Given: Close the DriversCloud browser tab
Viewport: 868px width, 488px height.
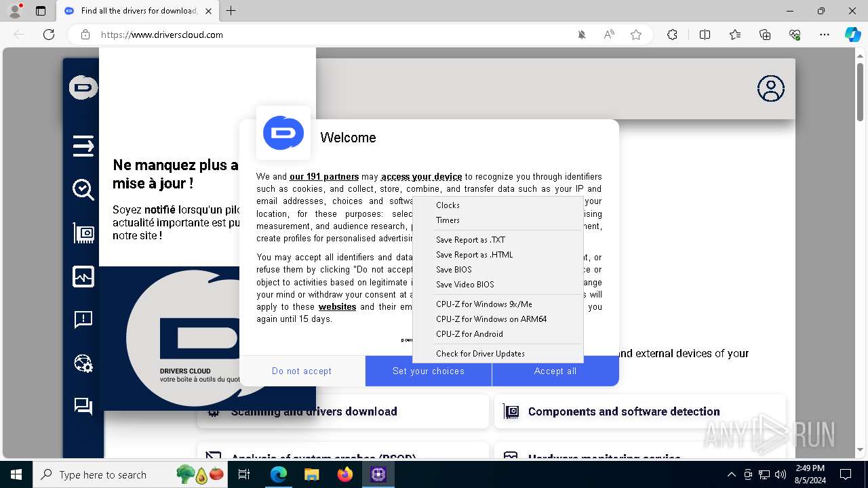Looking at the screenshot, I should click(208, 11).
